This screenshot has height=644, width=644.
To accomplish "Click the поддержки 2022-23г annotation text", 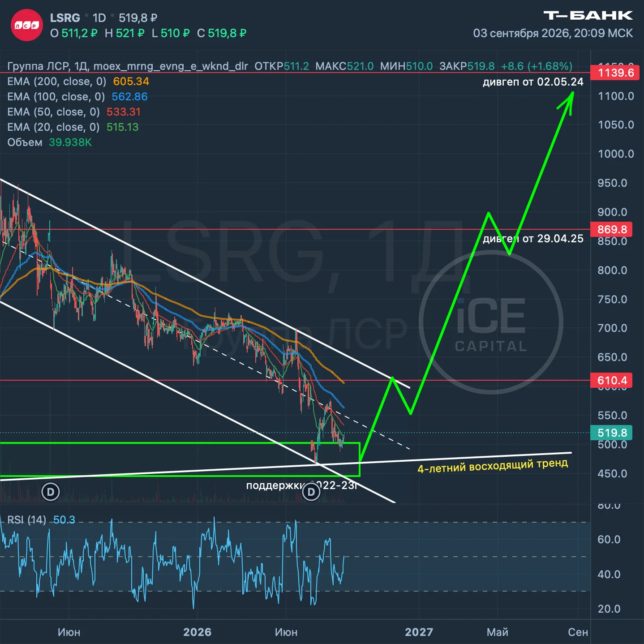I will [302, 485].
